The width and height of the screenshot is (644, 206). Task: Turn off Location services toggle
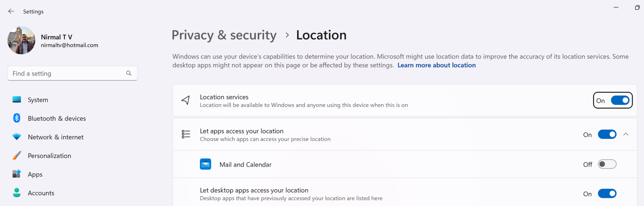pyautogui.click(x=620, y=100)
